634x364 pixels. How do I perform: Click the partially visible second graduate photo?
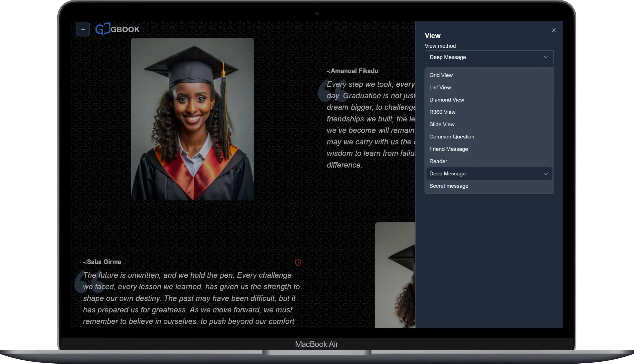(x=395, y=275)
